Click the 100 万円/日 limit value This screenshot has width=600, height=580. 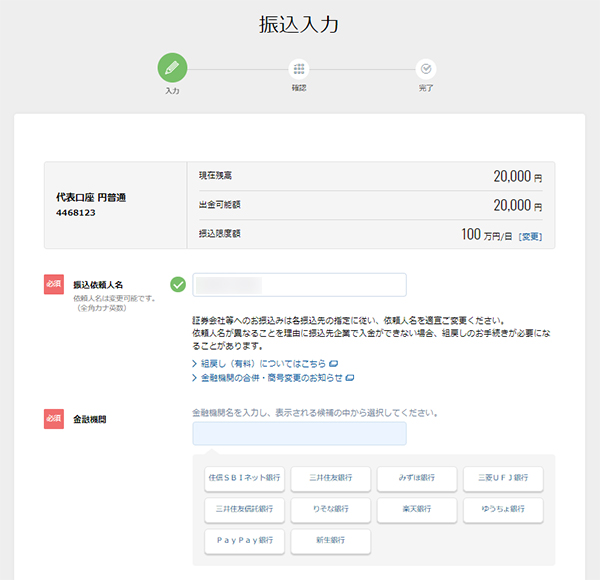486,235
